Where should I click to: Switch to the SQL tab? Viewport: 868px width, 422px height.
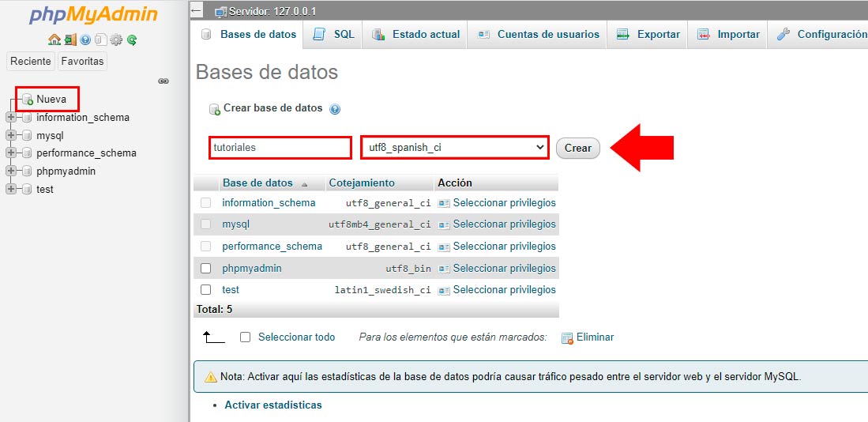click(x=333, y=34)
